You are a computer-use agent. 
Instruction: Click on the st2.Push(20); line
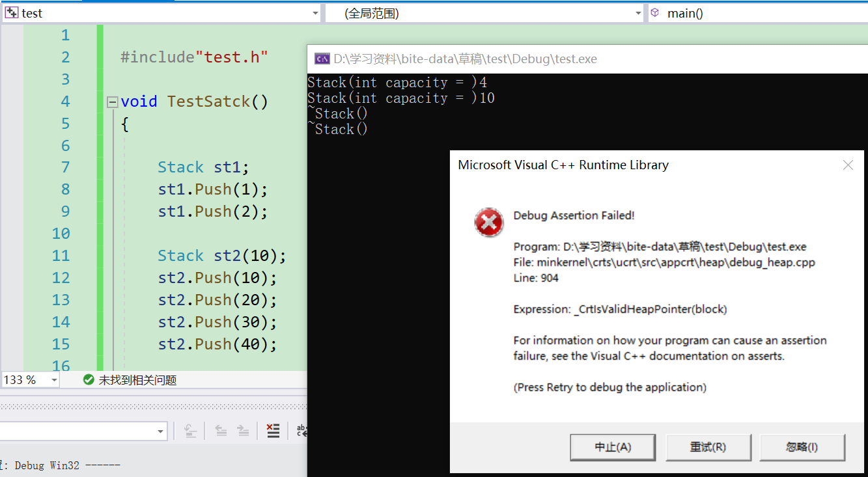pyautogui.click(x=217, y=300)
